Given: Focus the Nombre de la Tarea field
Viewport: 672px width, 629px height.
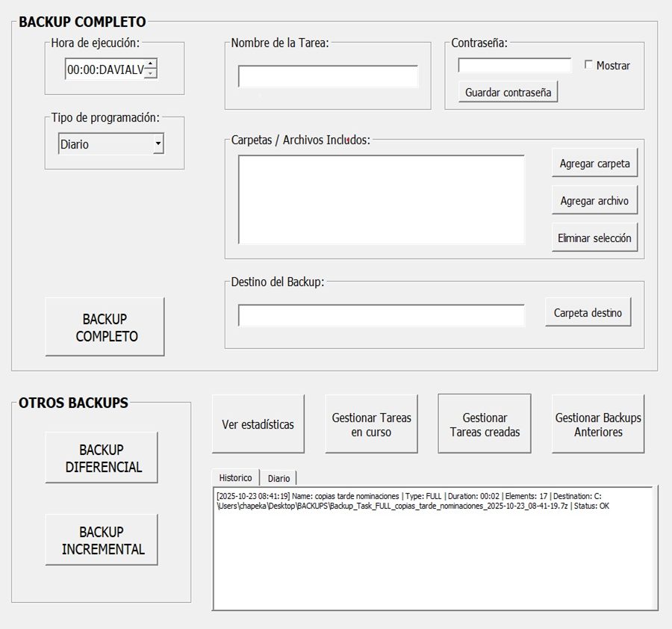Looking at the screenshot, I should (328, 76).
